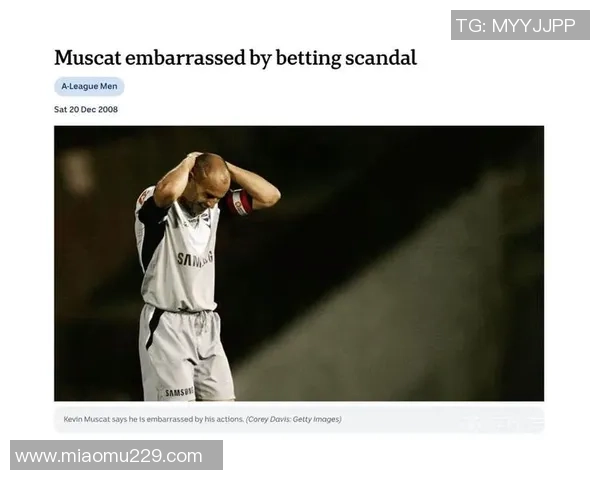
Task: Click the word "embarrassed" in the headline
Action: tap(185, 58)
